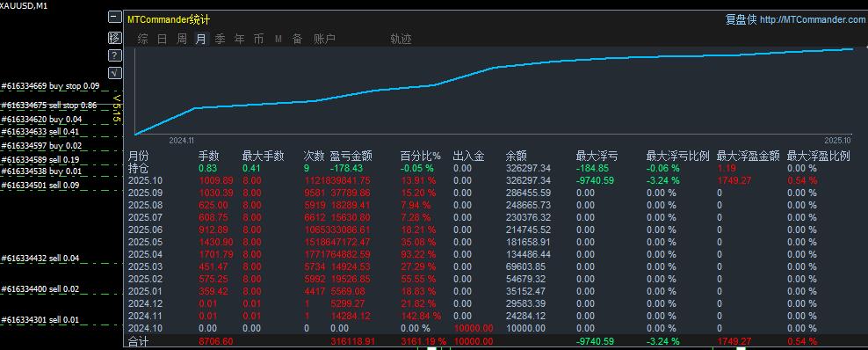
Task: Click the 盈亏金额 column header
Action: [351, 157]
